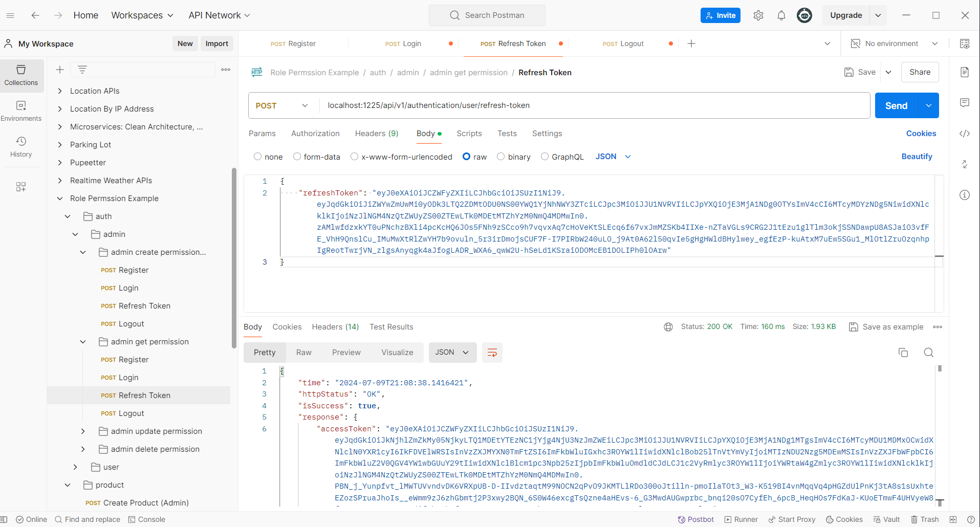Open configure workspace sidebar icon
980x527 pixels.
(x=21, y=187)
